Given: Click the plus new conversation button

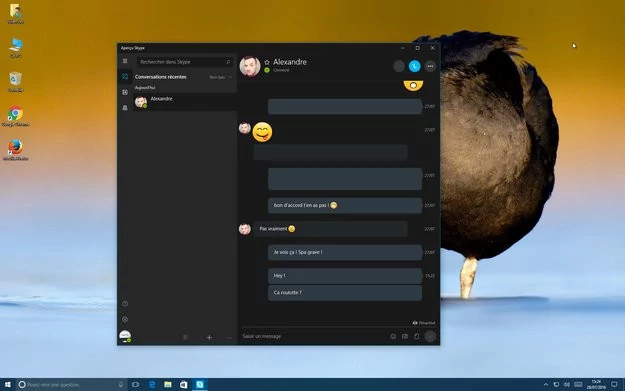Looking at the screenshot, I should coord(209,338).
